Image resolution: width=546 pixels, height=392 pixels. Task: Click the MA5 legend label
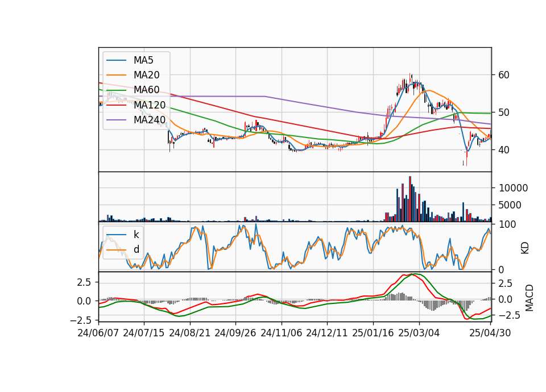143,60
